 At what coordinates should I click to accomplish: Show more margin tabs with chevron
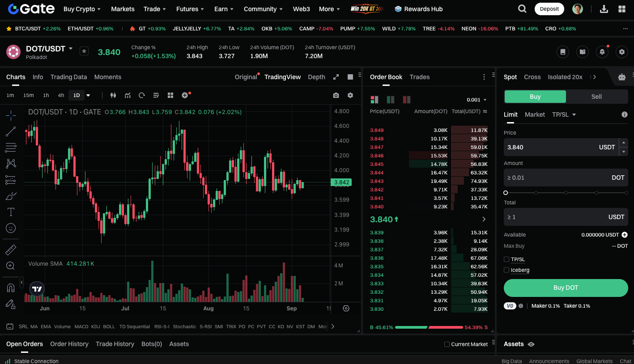pos(594,77)
